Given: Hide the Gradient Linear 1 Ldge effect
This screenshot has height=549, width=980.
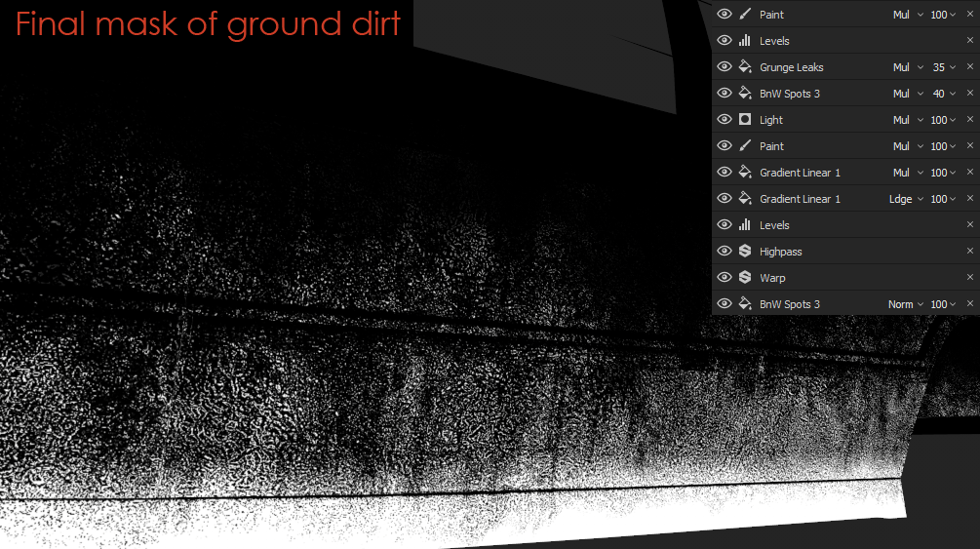Looking at the screenshot, I should [x=724, y=198].
